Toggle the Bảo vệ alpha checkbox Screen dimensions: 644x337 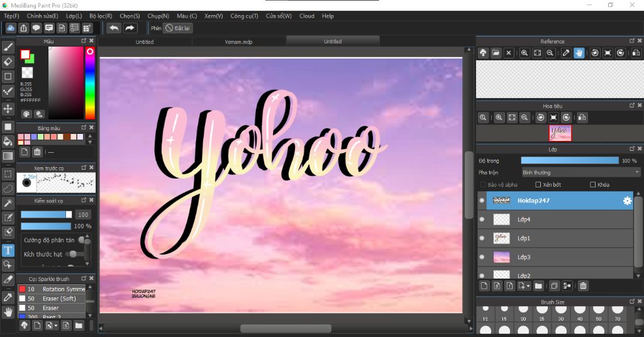click(483, 185)
